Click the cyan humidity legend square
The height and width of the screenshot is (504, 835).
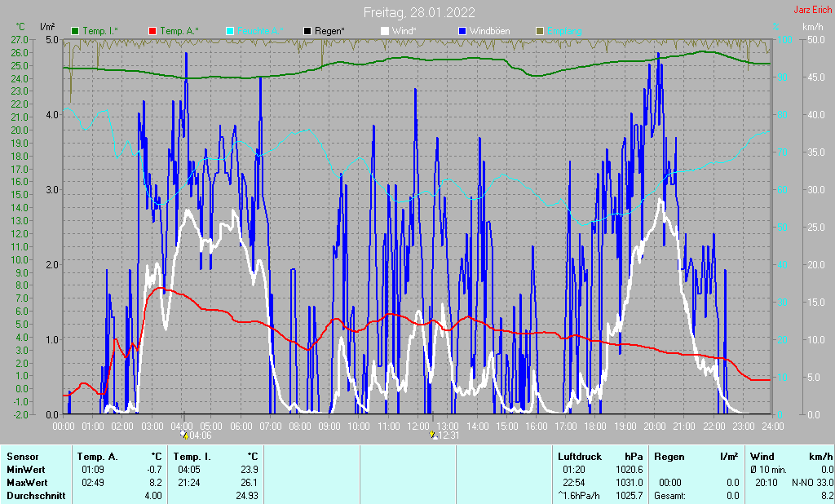click(x=230, y=31)
